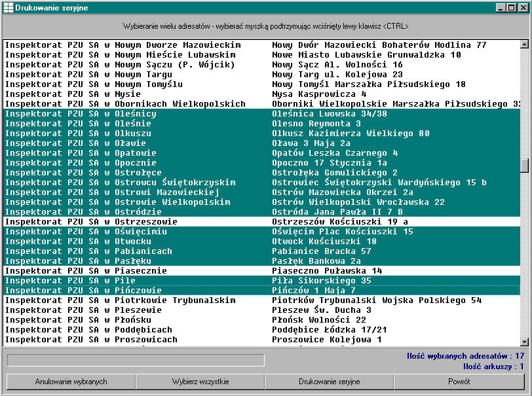Click row Inspektorat PZU SA w Oleśnicy
The height and width of the screenshot is (396, 532).
point(261,114)
